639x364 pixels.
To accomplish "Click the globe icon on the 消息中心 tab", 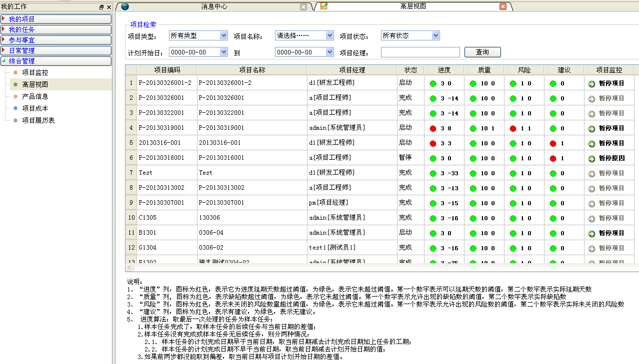I will point(125,6).
